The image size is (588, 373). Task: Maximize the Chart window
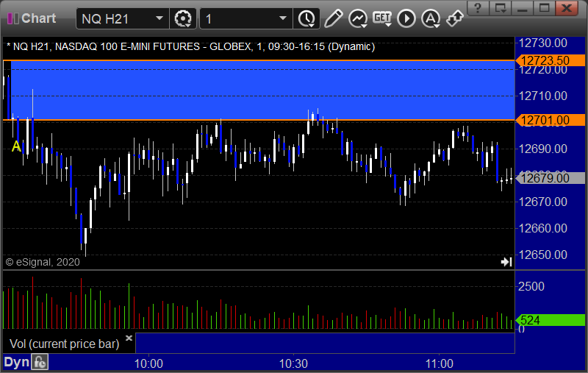[544, 8]
